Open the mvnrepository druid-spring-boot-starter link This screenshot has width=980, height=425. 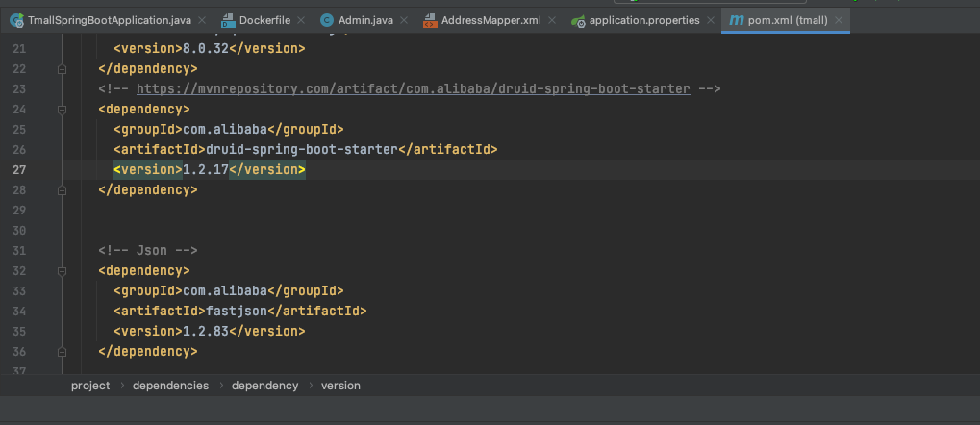[414, 88]
